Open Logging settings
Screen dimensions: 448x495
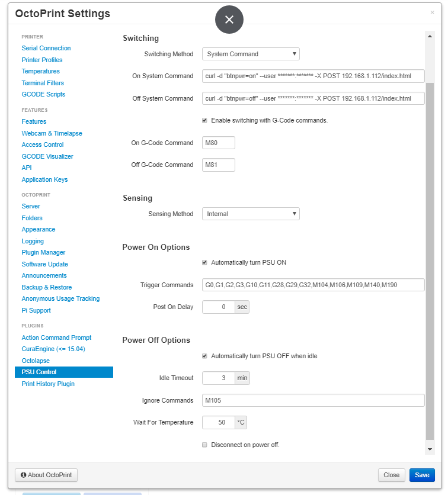(33, 241)
